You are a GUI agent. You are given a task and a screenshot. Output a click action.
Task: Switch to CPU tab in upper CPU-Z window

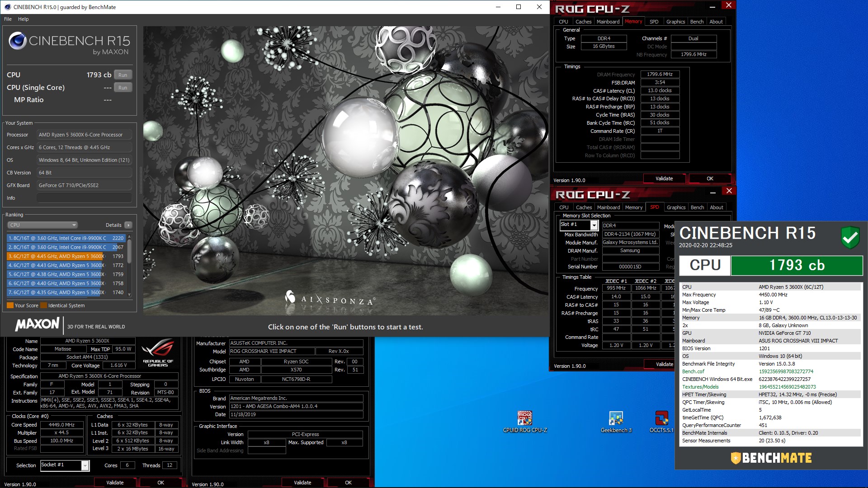pos(563,22)
